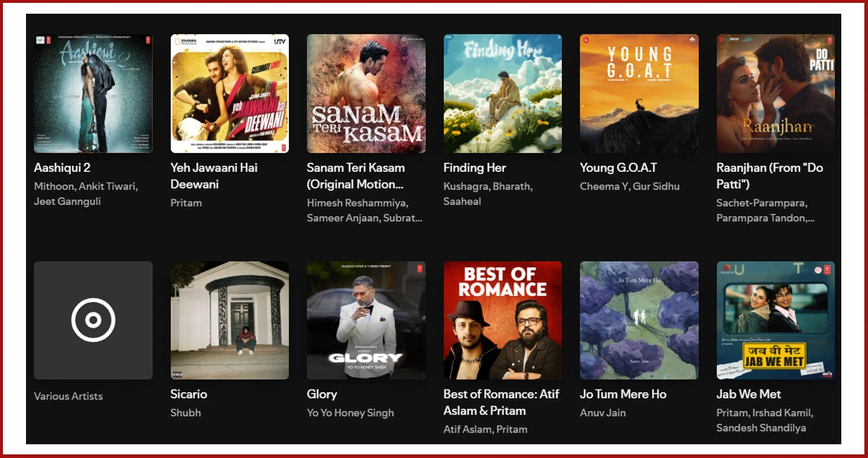Click the Young G.O.A.T album artwork

[639, 94]
